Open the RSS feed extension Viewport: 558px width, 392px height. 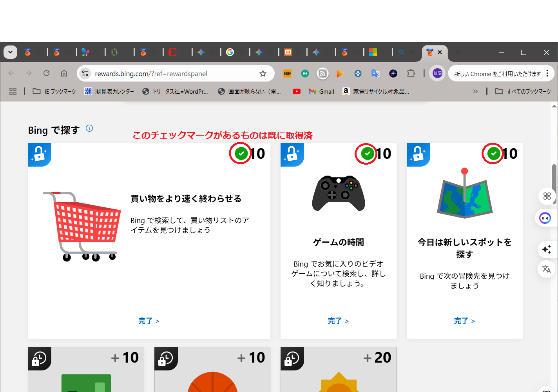322,73
